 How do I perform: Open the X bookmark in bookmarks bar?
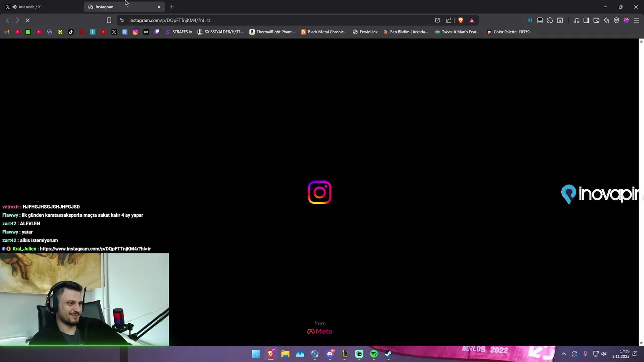[114, 32]
